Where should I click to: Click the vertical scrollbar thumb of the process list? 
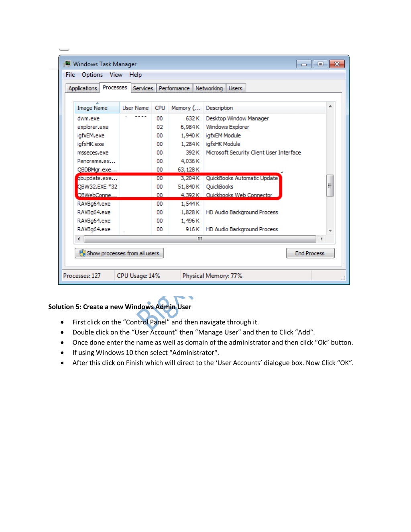click(x=330, y=185)
